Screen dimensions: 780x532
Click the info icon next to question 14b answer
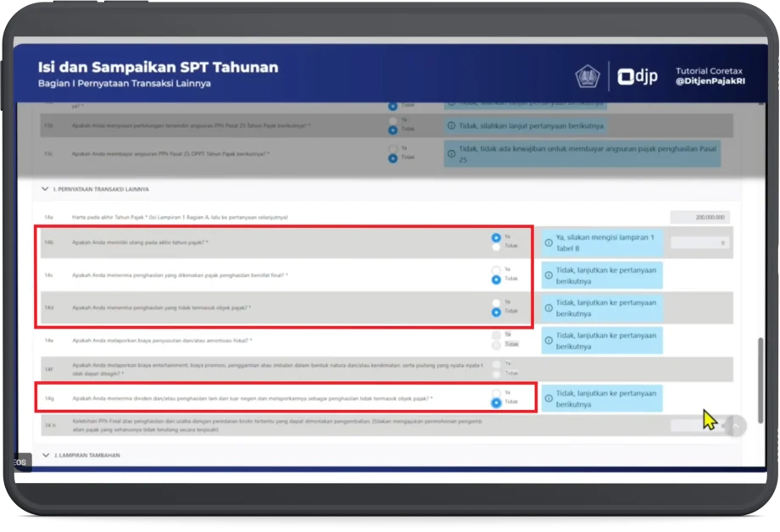[x=548, y=242]
